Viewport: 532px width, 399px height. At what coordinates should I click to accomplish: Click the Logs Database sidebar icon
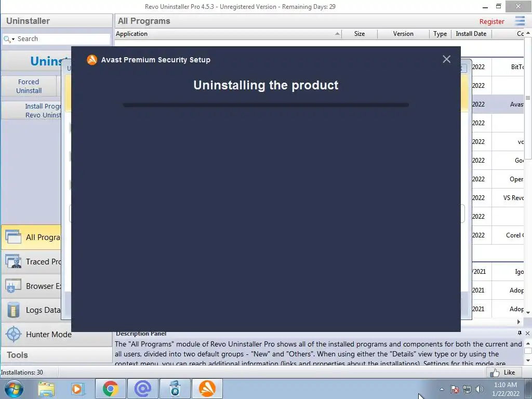[x=13, y=310]
